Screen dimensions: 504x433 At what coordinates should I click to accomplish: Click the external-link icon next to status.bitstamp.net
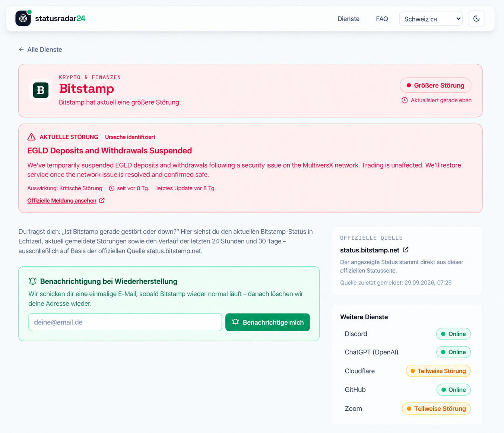tap(406, 250)
